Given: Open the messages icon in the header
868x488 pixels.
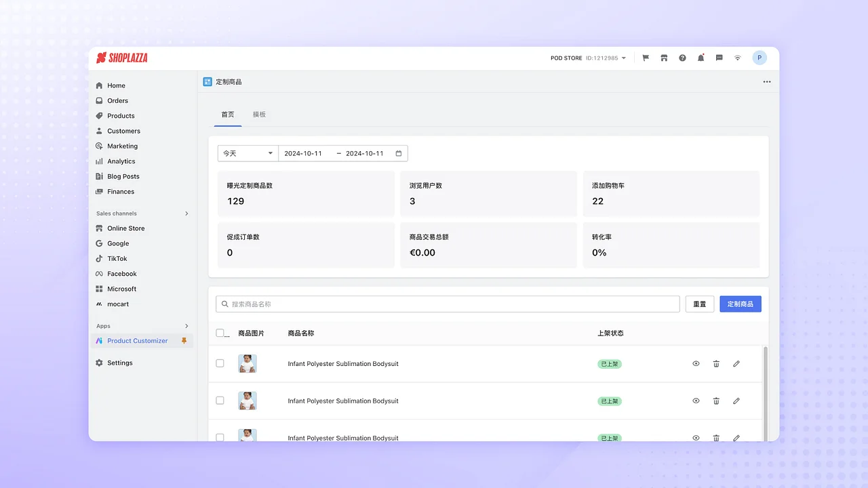Looking at the screenshot, I should coord(719,58).
